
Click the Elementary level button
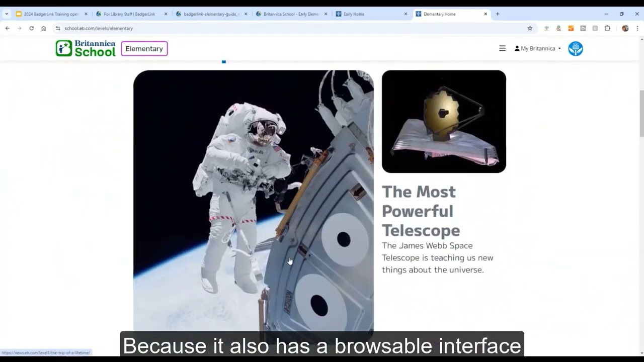[x=144, y=49]
